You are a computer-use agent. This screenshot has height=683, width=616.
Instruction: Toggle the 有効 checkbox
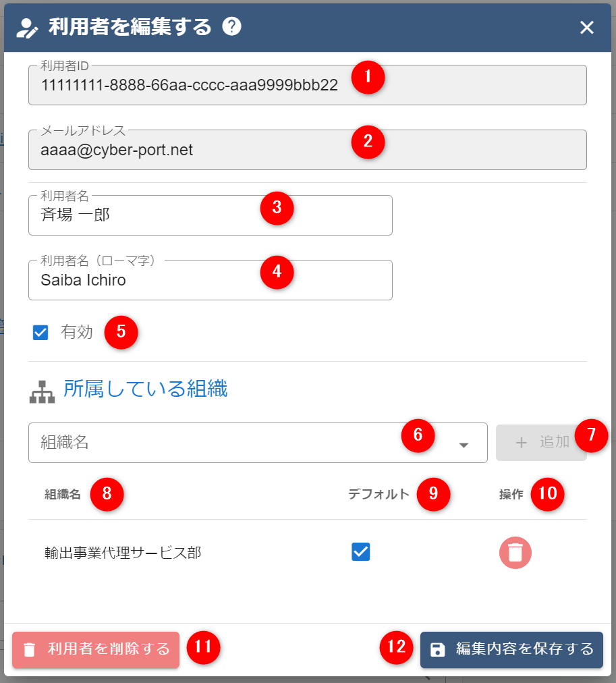[x=40, y=333]
